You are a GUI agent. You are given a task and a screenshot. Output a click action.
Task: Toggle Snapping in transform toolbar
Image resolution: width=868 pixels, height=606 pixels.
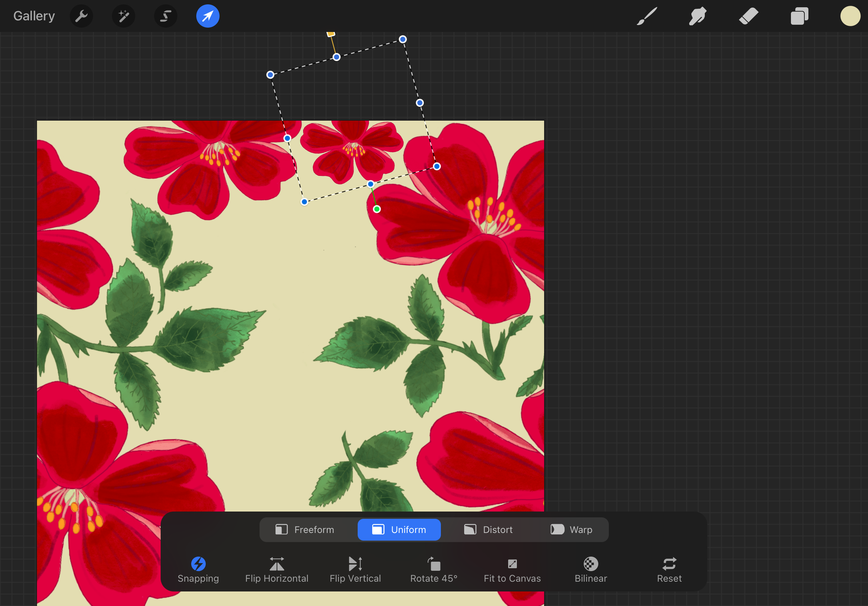(198, 569)
